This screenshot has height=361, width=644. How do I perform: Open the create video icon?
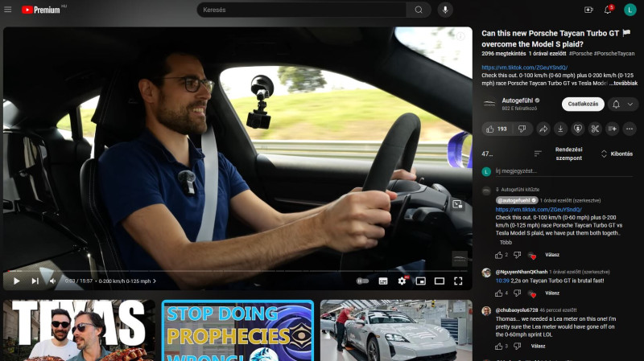point(588,10)
